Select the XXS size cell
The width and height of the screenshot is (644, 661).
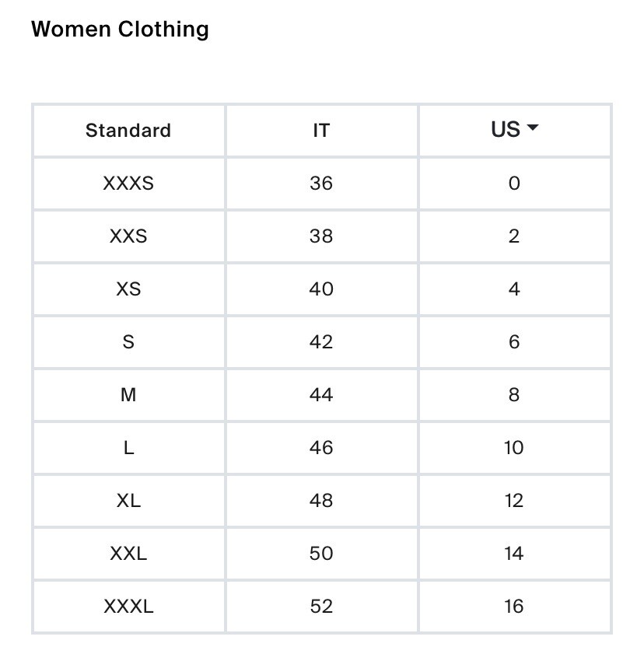tap(128, 236)
